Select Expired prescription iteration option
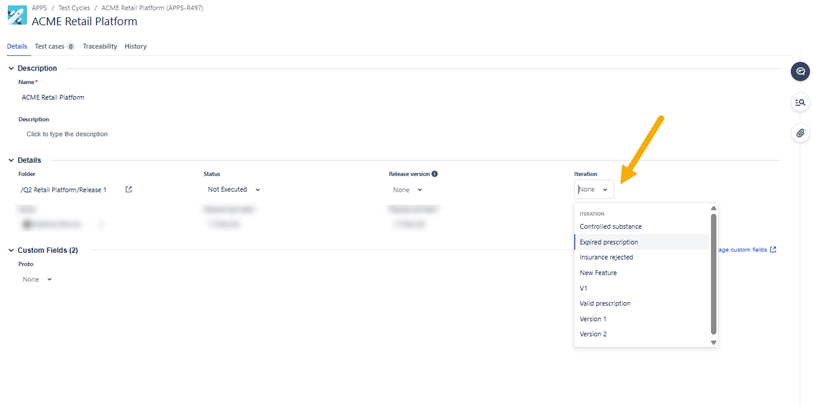 click(x=642, y=242)
